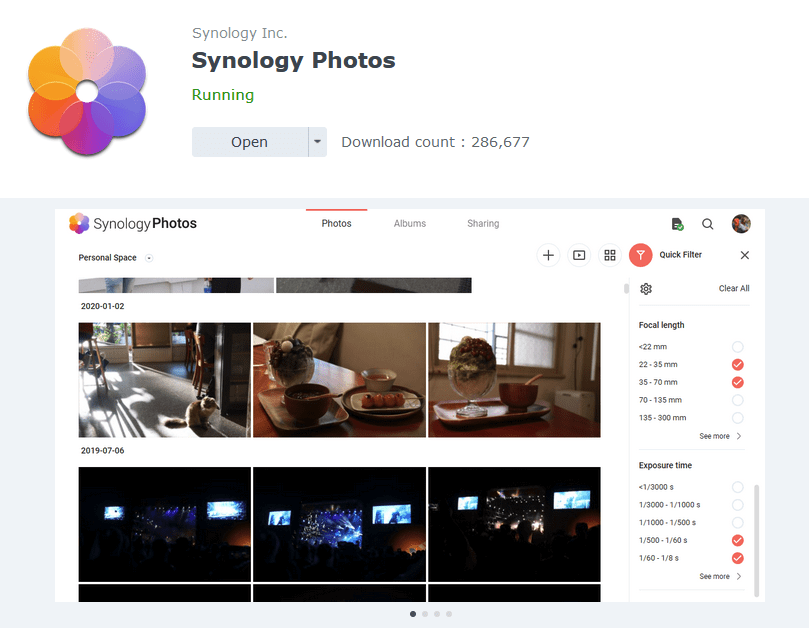809x644 pixels.
Task: Click the Synology Inc. developer name
Action: (239, 33)
